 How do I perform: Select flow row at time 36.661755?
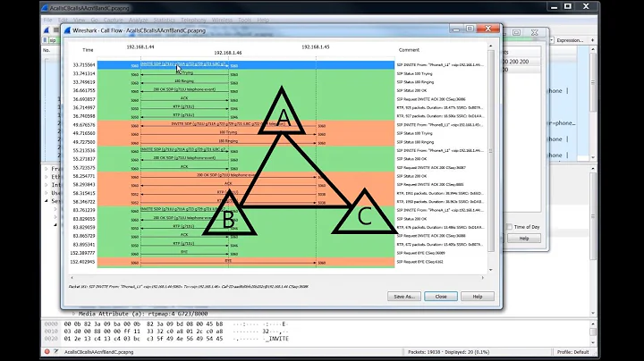click(x=246, y=90)
